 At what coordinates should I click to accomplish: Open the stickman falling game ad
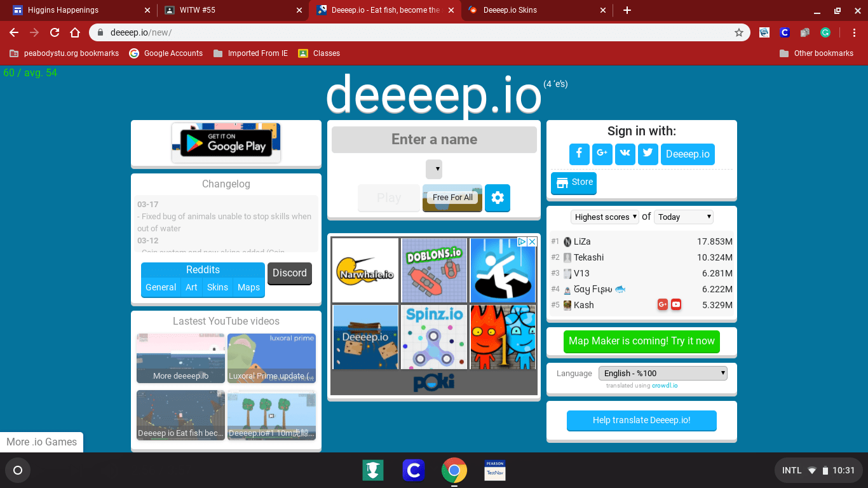pos(503,270)
